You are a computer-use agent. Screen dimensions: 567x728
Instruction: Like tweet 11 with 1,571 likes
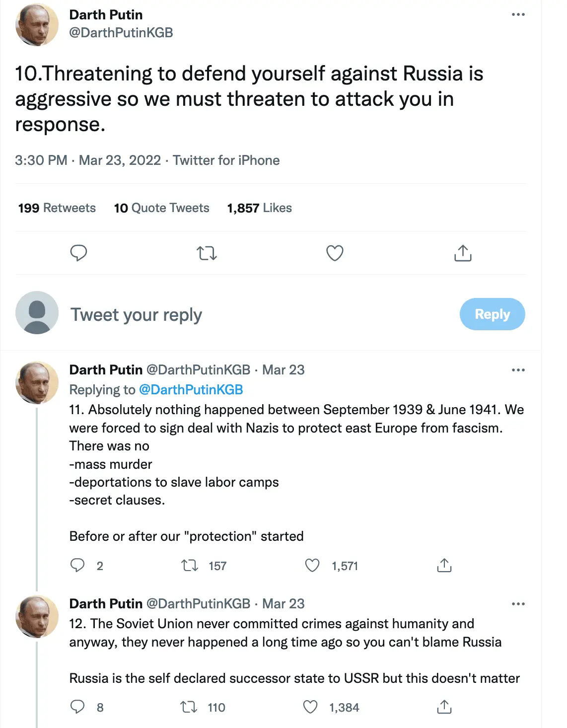[x=312, y=565]
